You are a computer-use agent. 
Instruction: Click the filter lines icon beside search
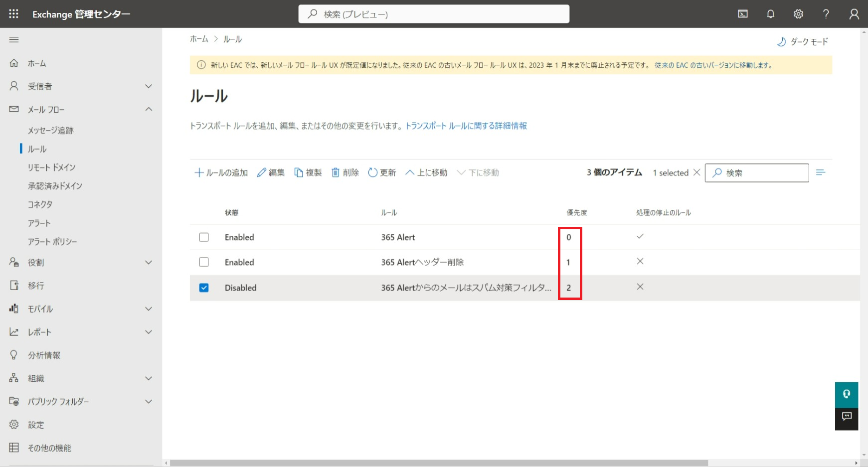click(x=821, y=172)
